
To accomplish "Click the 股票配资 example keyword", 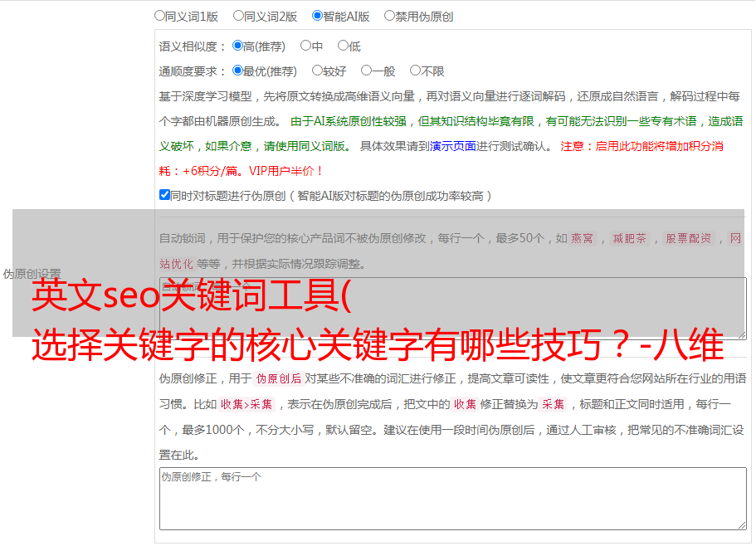I will tap(689, 238).
